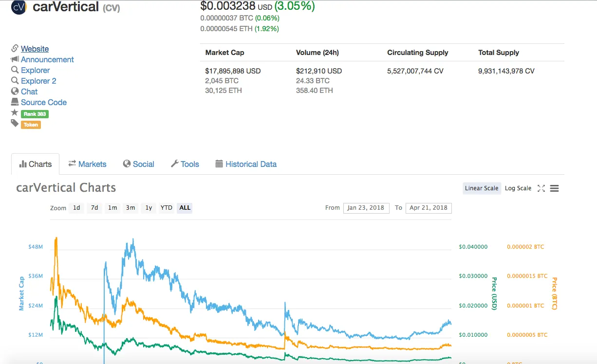The height and width of the screenshot is (364, 597).
Task: Switch to the Markets tab
Action: pos(87,164)
